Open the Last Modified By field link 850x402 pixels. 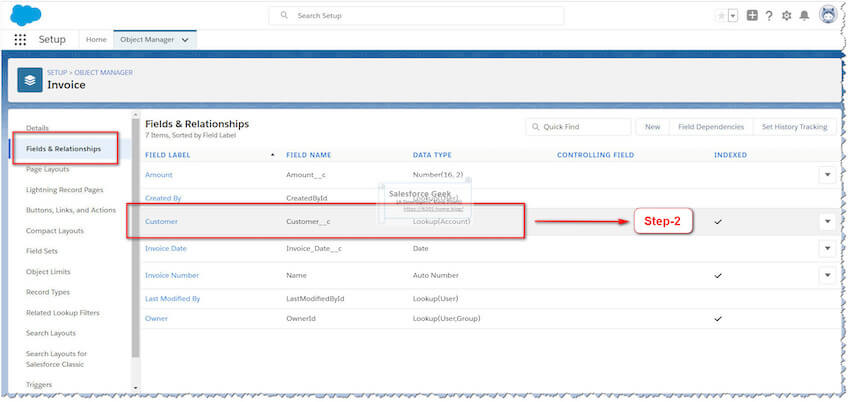pyautogui.click(x=172, y=299)
